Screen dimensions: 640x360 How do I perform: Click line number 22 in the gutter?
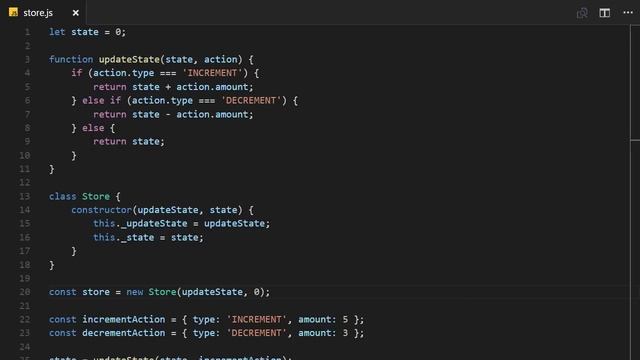(24, 319)
